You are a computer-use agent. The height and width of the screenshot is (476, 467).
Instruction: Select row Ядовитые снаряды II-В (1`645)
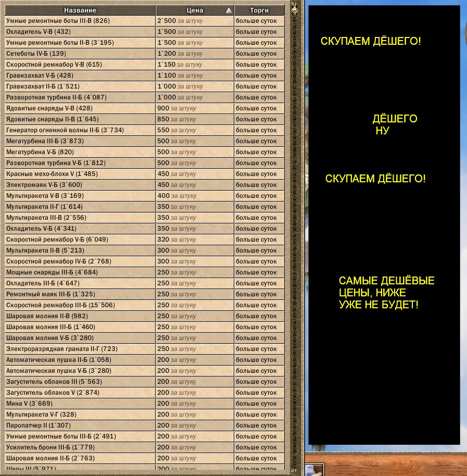pyautogui.click(x=145, y=119)
